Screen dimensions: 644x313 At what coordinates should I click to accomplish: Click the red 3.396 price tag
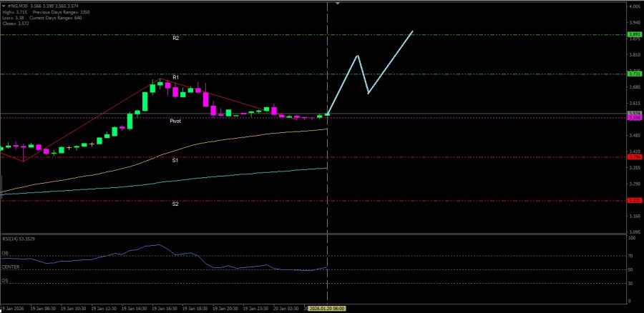point(635,156)
